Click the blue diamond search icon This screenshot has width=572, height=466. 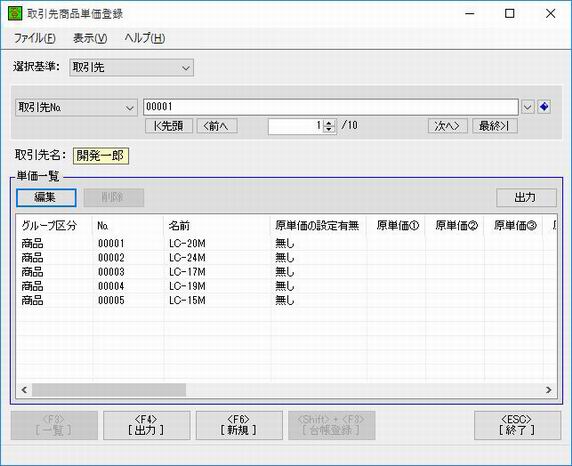click(x=544, y=107)
